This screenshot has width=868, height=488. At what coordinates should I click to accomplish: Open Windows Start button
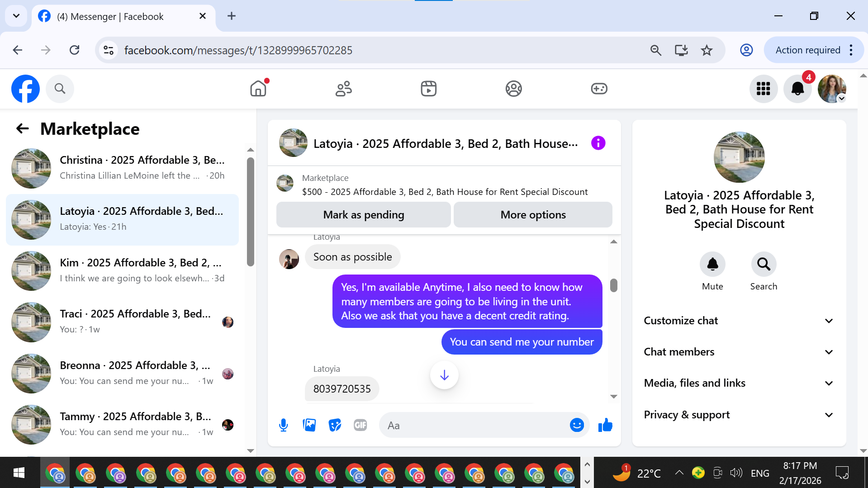point(19,473)
